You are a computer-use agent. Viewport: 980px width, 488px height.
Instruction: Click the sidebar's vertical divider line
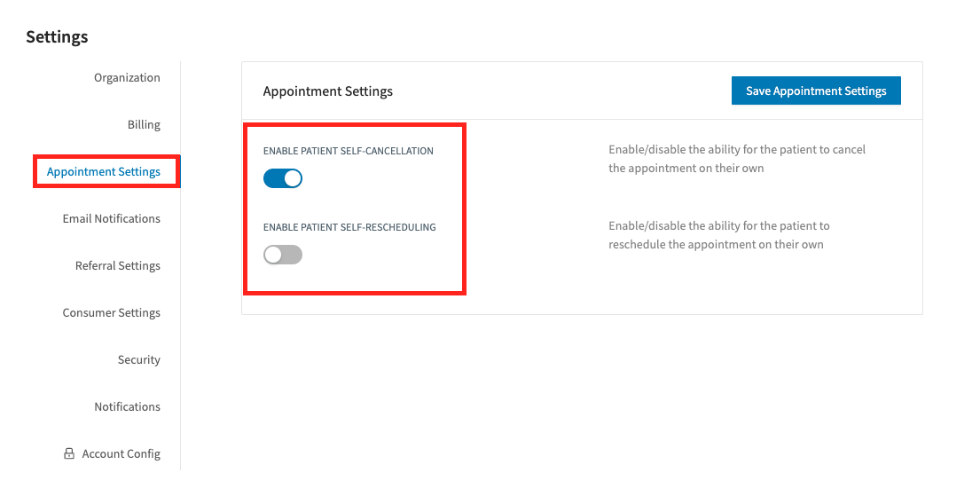[181, 266]
